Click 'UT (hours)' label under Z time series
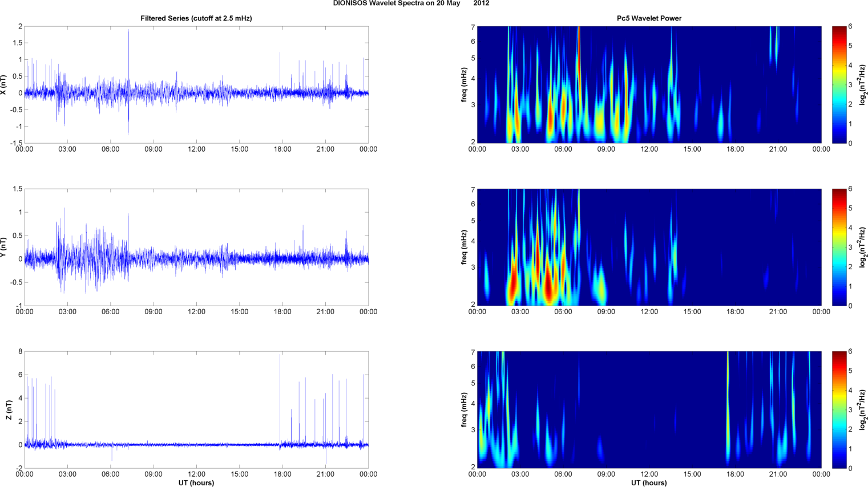This screenshot has height=487, width=868. 196,483
